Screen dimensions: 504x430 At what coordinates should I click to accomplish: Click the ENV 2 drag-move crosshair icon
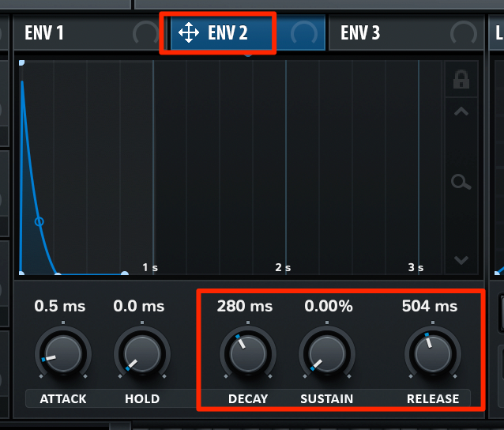[189, 33]
